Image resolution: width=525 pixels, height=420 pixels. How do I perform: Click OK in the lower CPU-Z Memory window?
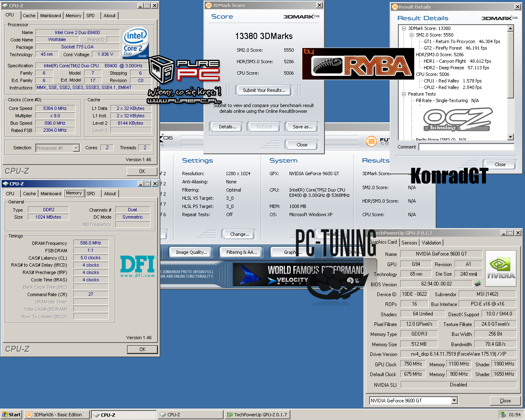pyautogui.click(x=142, y=349)
